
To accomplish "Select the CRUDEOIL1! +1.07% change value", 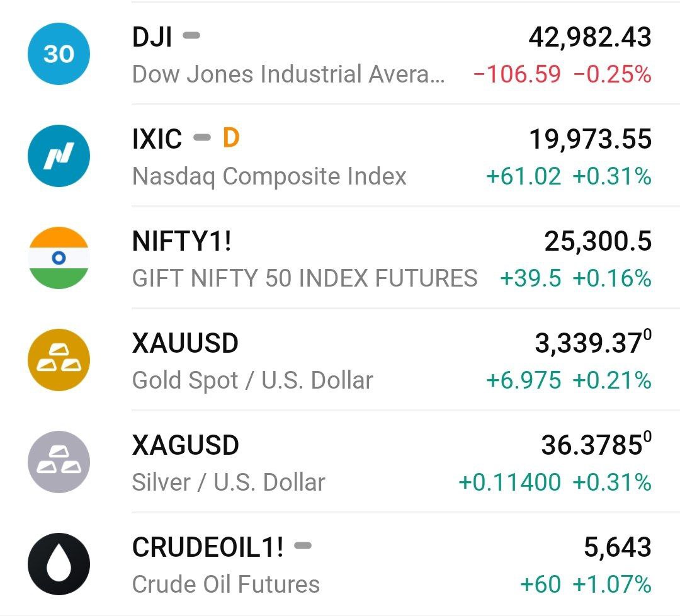I will click(x=611, y=585).
